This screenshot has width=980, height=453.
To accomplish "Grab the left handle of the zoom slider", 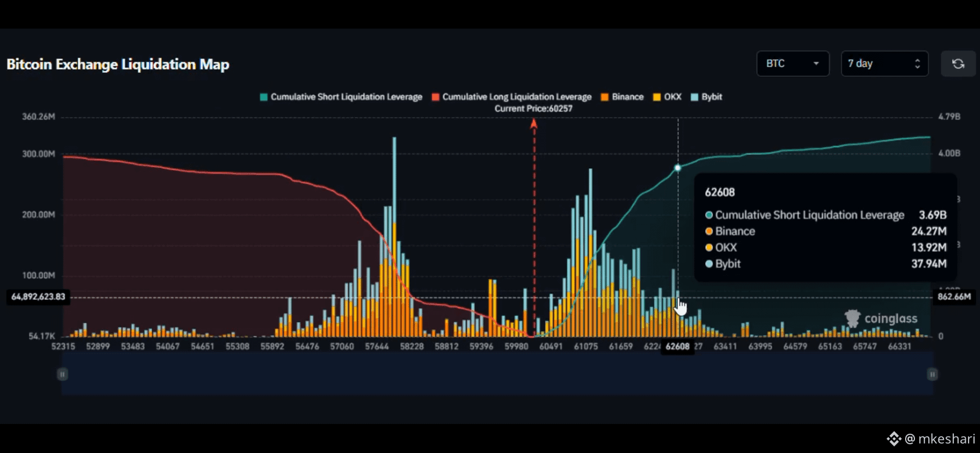I will [62, 374].
